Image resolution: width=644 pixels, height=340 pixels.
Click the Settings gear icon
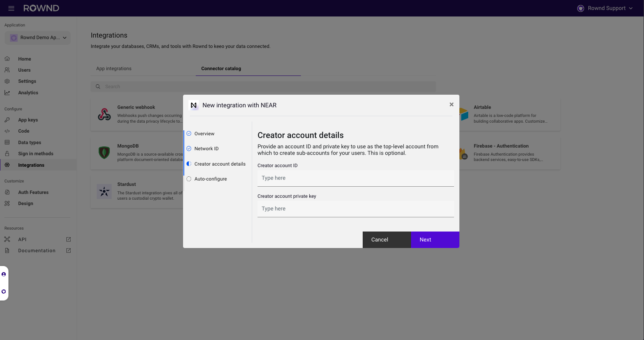7,81
